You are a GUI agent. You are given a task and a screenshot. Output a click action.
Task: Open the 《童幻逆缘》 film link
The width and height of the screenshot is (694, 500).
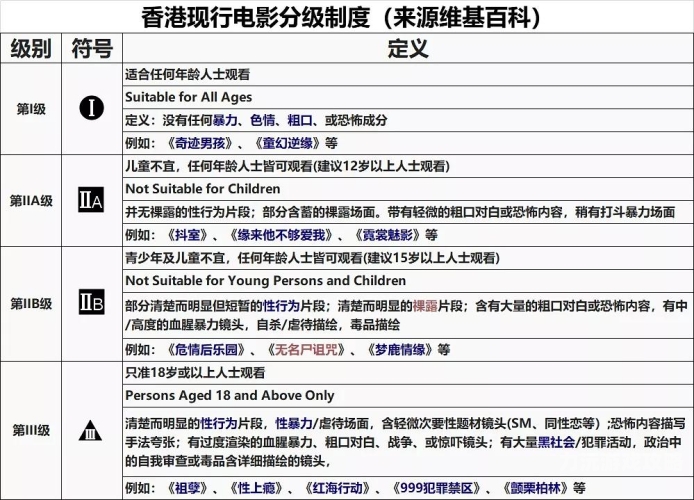287,143
